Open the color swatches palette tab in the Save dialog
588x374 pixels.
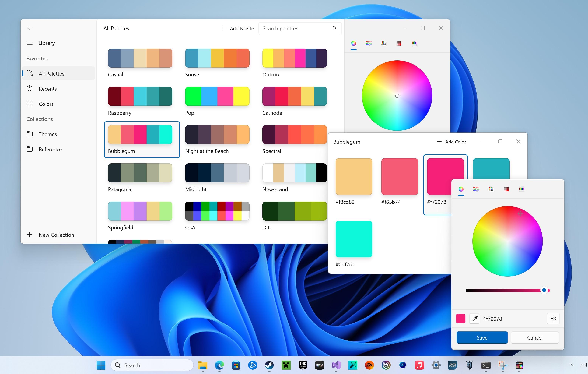click(491, 189)
